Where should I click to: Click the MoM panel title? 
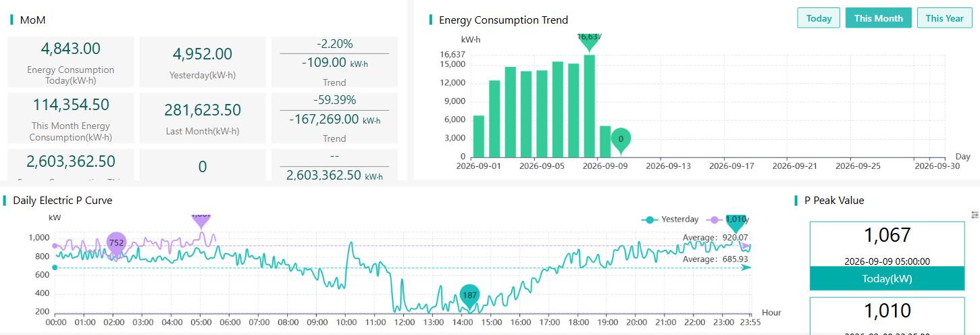tap(33, 20)
